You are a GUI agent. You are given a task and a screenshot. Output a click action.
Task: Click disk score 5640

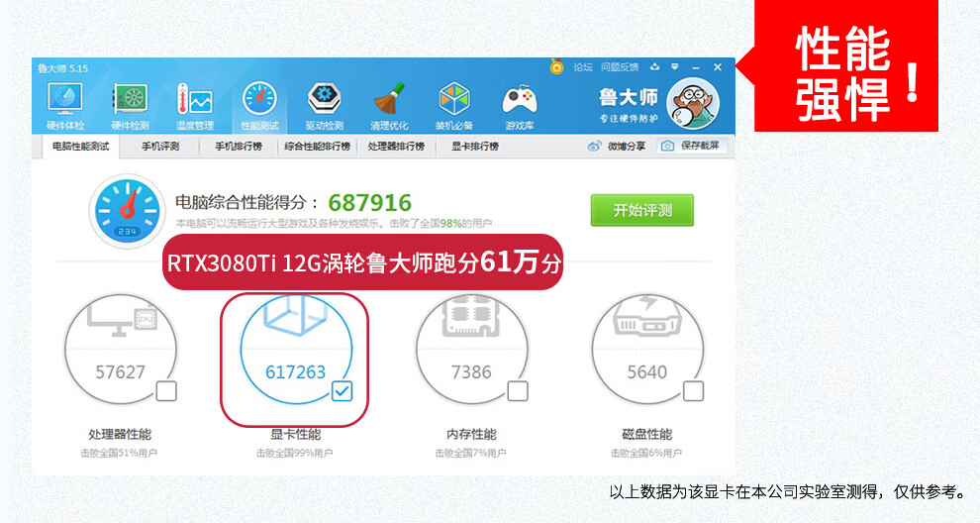pyautogui.click(x=646, y=372)
